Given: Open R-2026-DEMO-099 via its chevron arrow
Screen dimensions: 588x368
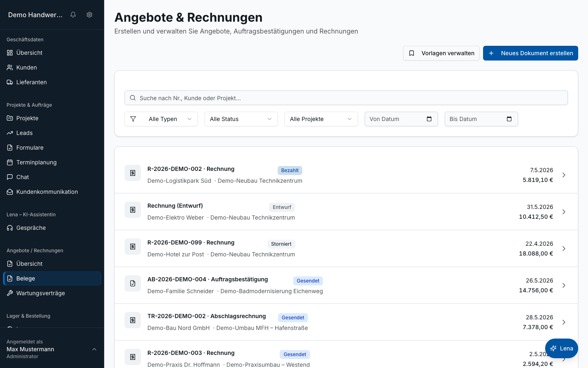Looking at the screenshot, I should 564,249.
